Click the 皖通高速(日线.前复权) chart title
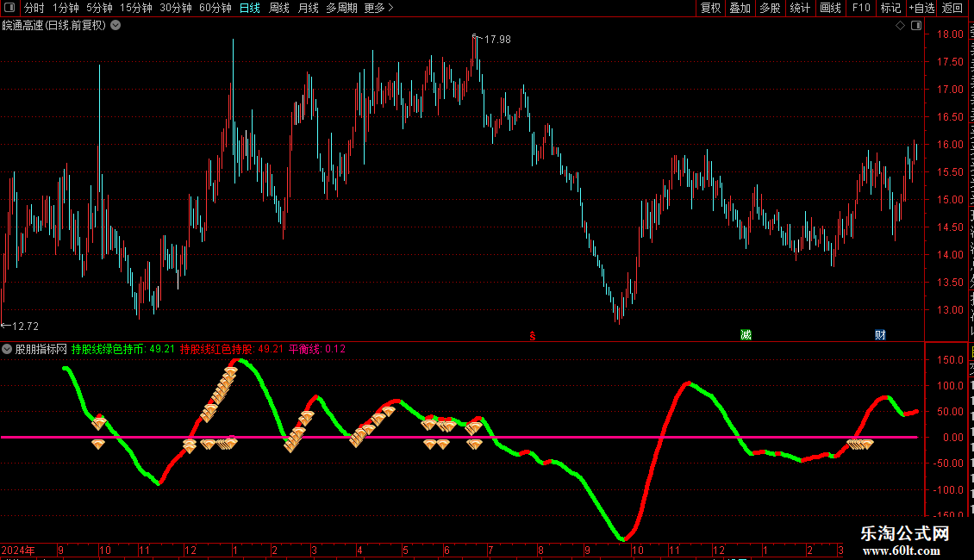974x560 pixels. [x=54, y=26]
